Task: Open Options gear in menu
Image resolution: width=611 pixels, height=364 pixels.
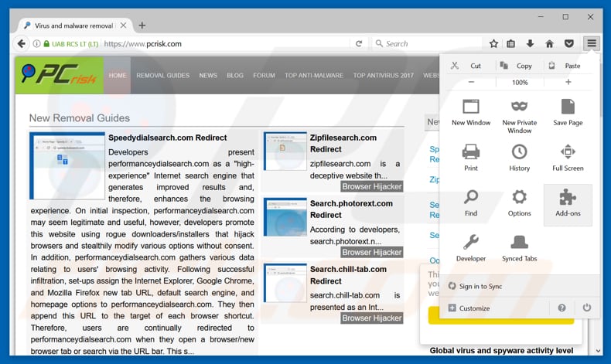Action: tap(520, 202)
